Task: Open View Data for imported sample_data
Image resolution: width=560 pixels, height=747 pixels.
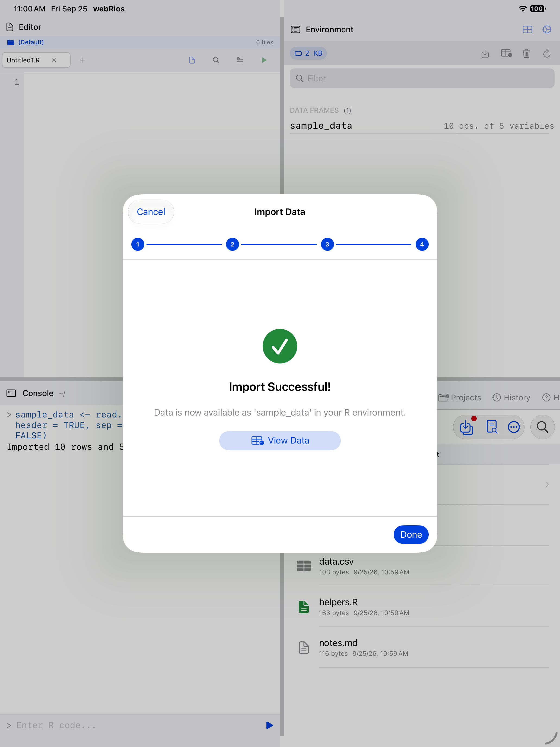Action: 280,440
